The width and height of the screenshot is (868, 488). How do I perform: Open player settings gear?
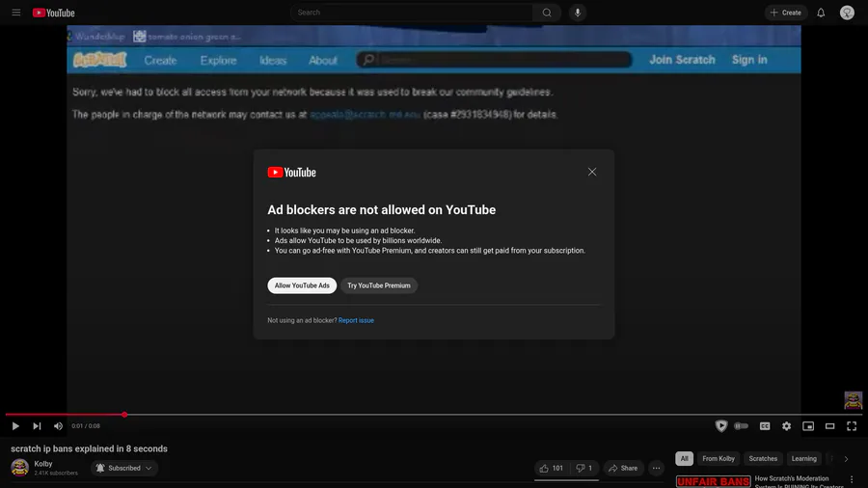point(787,426)
